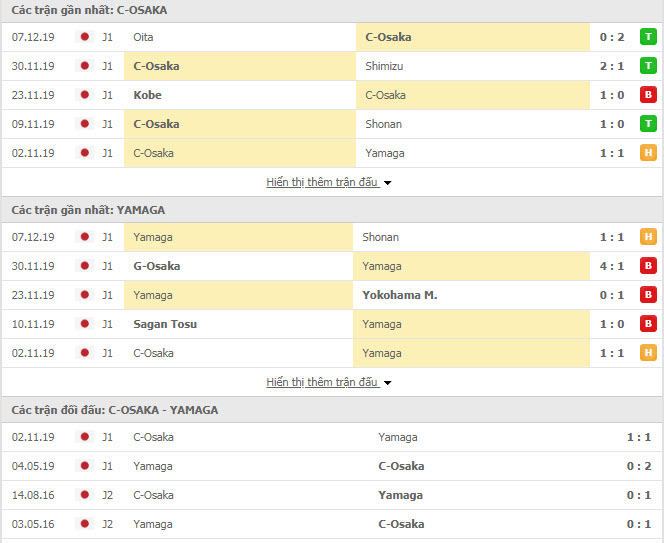Click the Japan flag icon beside 14.08.16 match
This screenshot has width=664, height=543.
point(85,495)
